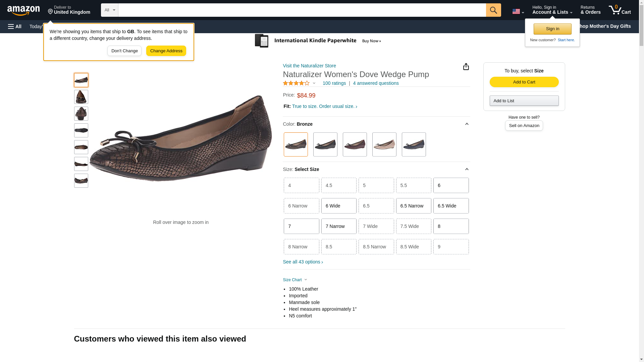
Task: Select the second product thumbnail image
Action: 81,97
